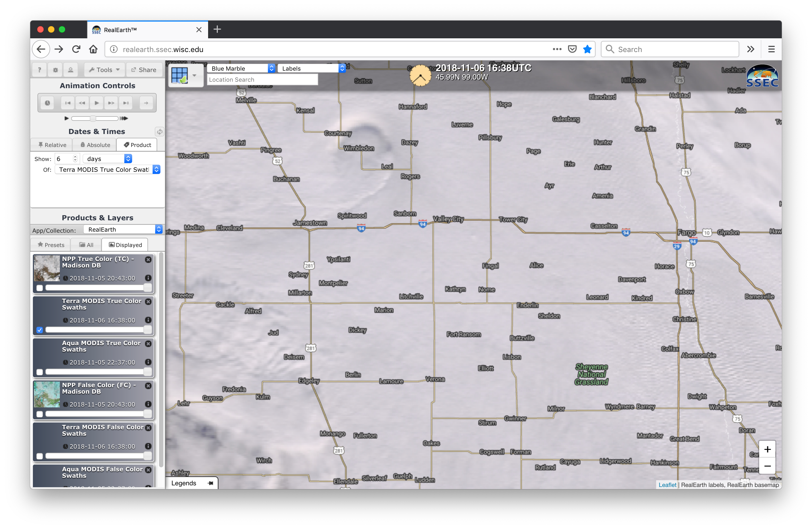This screenshot has height=529, width=812.
Task: Step animation backward
Action: click(82, 103)
